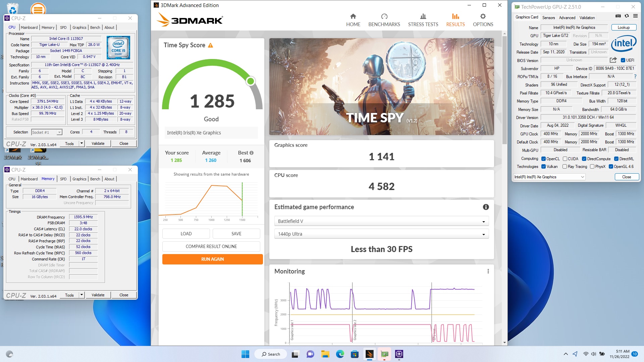
Task: Open STRESS TESTS in 3DMark
Action: pyautogui.click(x=423, y=20)
